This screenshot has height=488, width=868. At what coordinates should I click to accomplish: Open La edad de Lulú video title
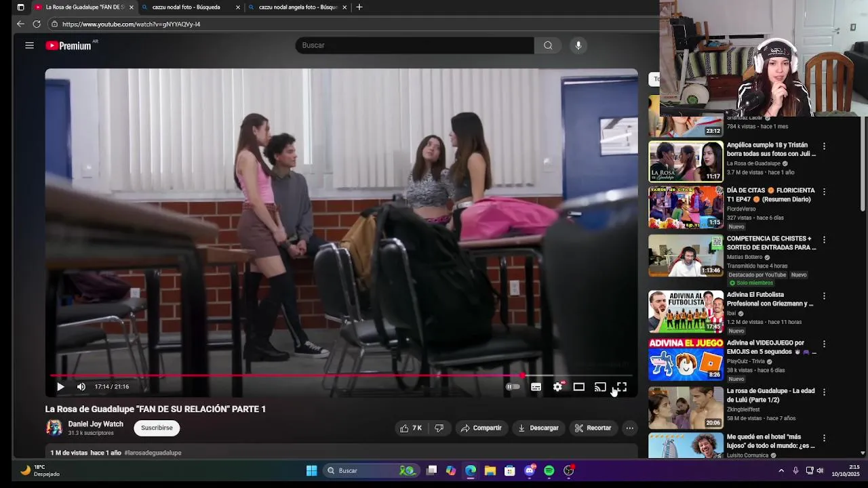point(771,396)
